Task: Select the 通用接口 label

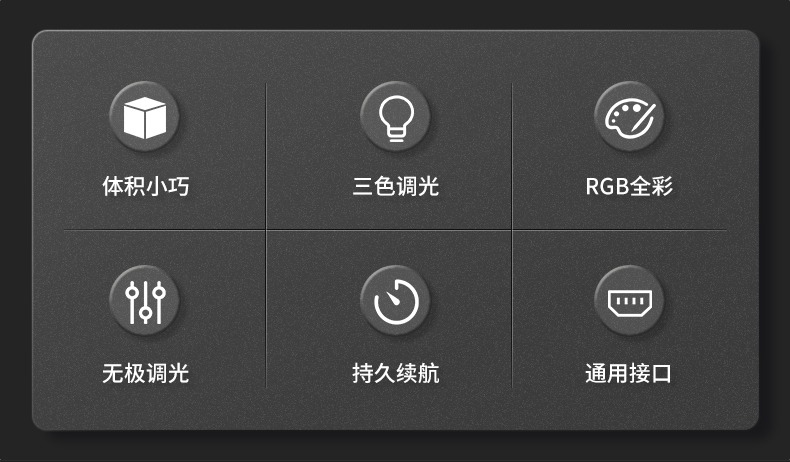Action: pyautogui.click(x=628, y=373)
